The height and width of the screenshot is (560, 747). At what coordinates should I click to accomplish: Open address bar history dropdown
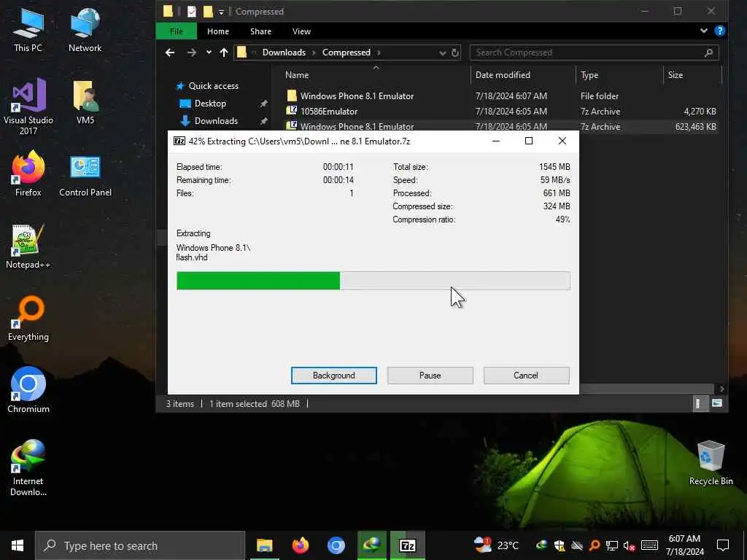(x=442, y=52)
